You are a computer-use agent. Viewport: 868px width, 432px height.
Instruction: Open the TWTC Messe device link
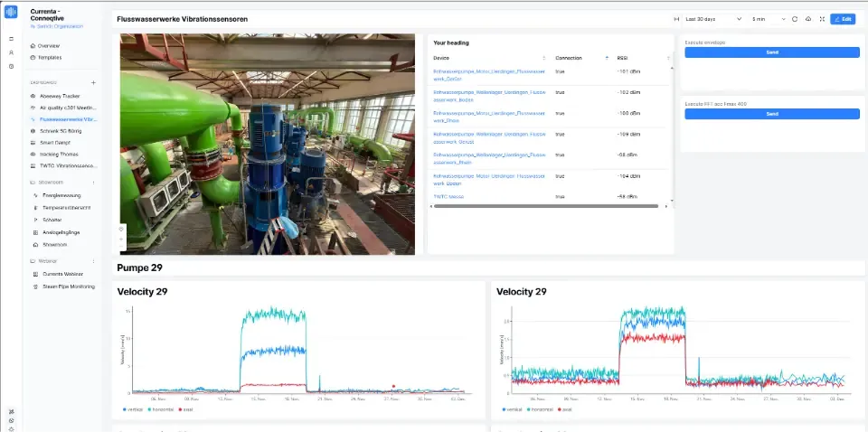(x=448, y=196)
